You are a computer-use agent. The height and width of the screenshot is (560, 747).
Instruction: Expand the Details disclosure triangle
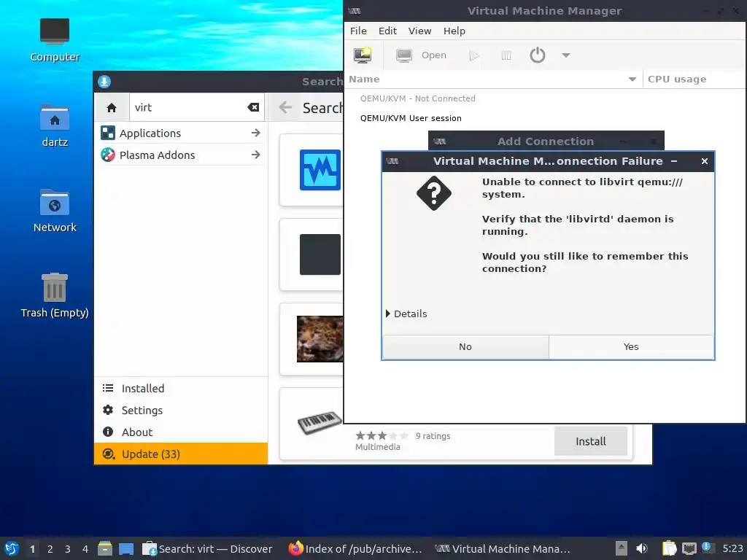(x=388, y=314)
